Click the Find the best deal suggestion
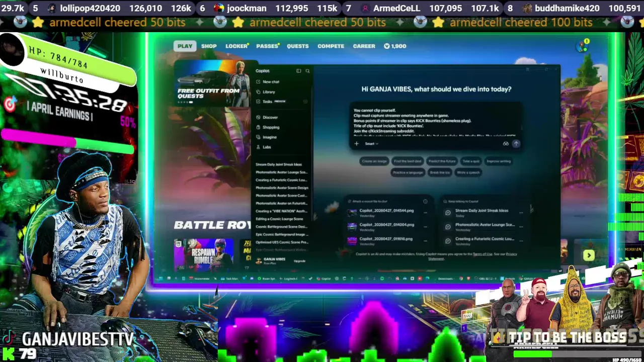Viewport: 644px width, 362px height. 408,161
